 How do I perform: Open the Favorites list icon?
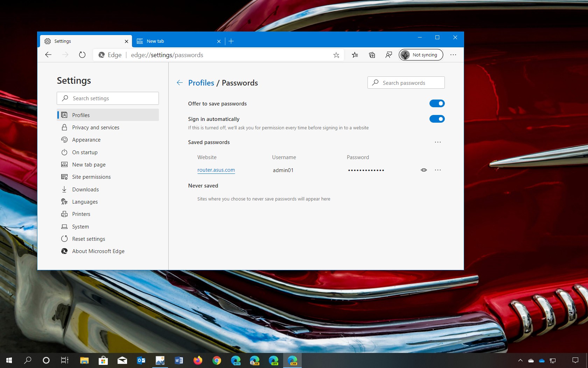(x=355, y=55)
